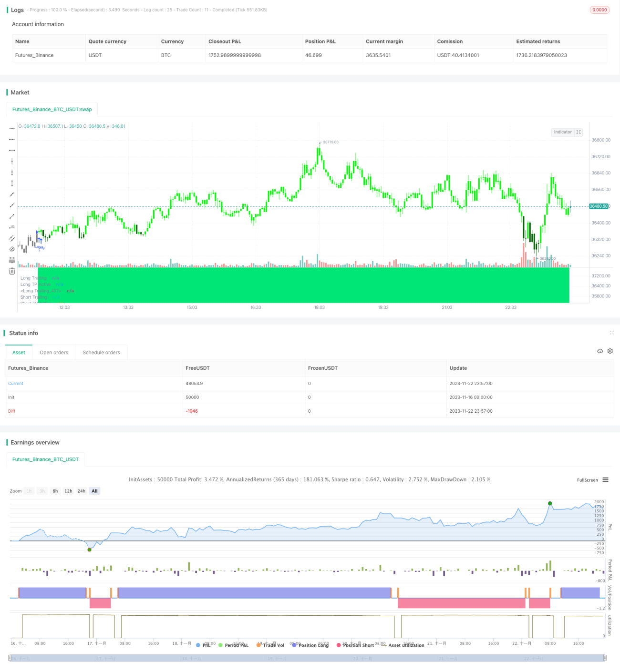Open FullScreen view of earnings chart
The height and width of the screenshot is (672, 620).
(587, 480)
